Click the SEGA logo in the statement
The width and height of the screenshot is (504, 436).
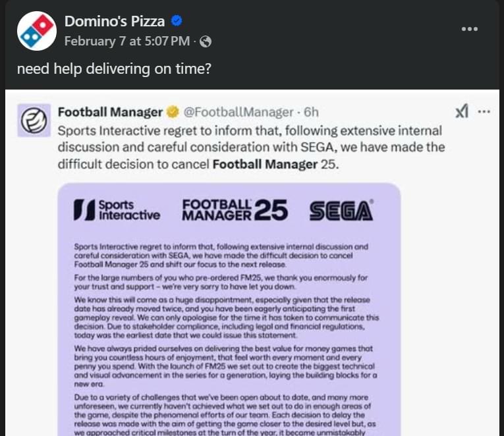(341, 210)
